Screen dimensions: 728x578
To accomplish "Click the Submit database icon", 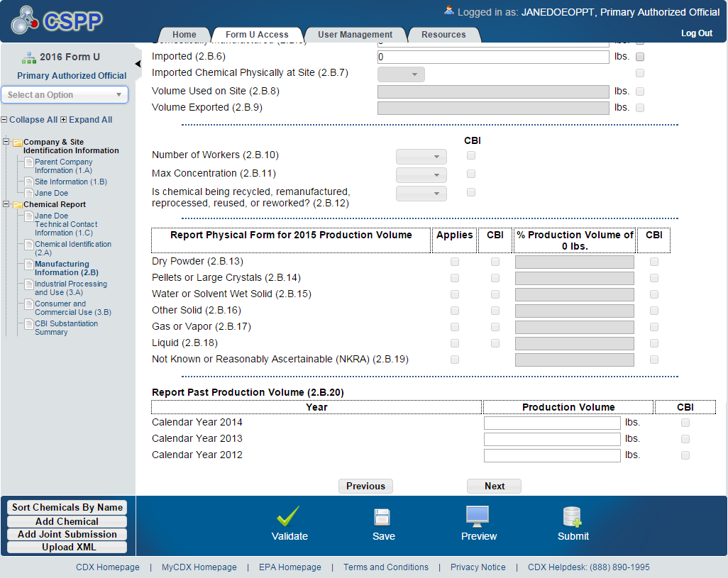I will 572,516.
